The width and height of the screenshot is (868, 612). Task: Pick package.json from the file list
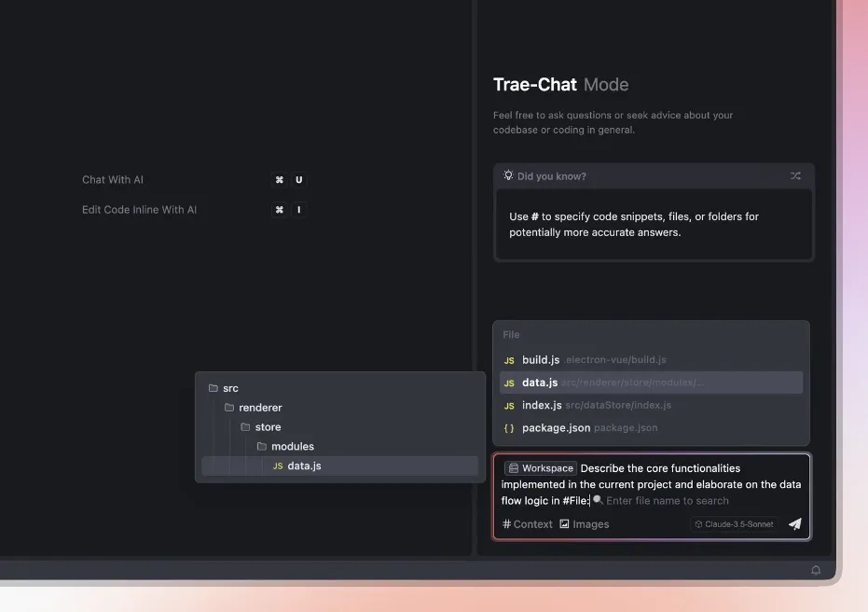[651, 427]
